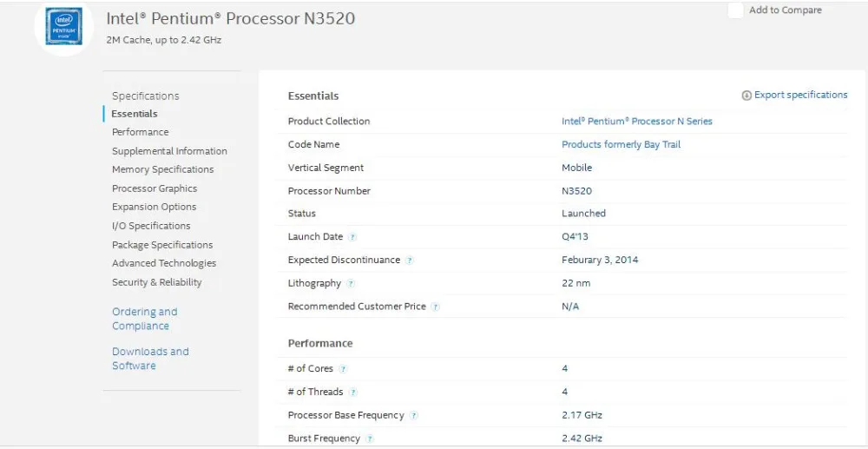Click the Export specifications link

click(800, 96)
